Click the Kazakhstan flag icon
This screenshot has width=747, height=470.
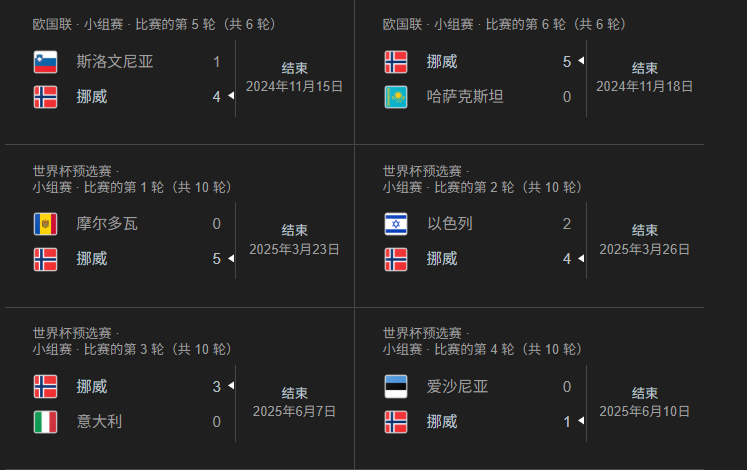[396, 97]
